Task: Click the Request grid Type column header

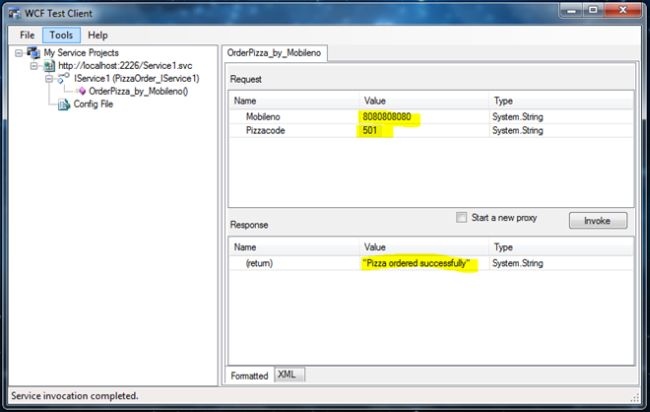Action: tap(561, 101)
